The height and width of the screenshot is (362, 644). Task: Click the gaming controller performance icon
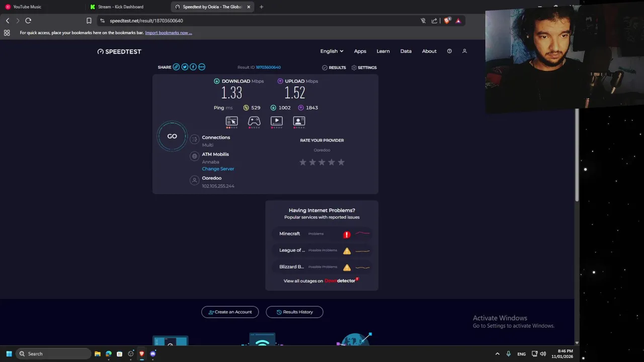[x=254, y=121]
